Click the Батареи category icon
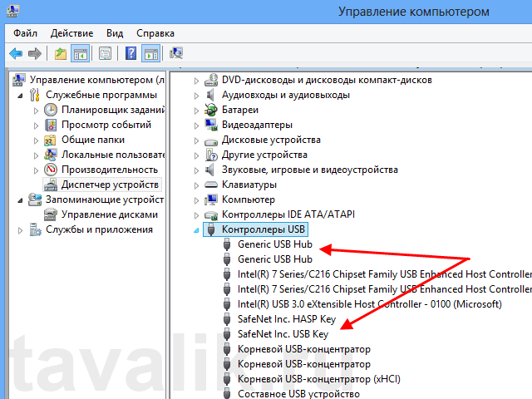Screen dimensions: 532x399 211,111
